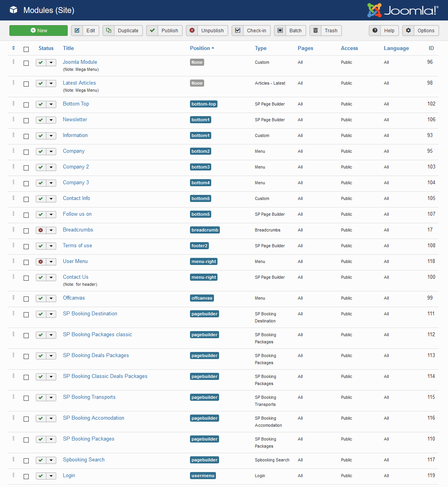Click the Options gear icon
The height and width of the screenshot is (487, 448).
pyautogui.click(x=408, y=31)
